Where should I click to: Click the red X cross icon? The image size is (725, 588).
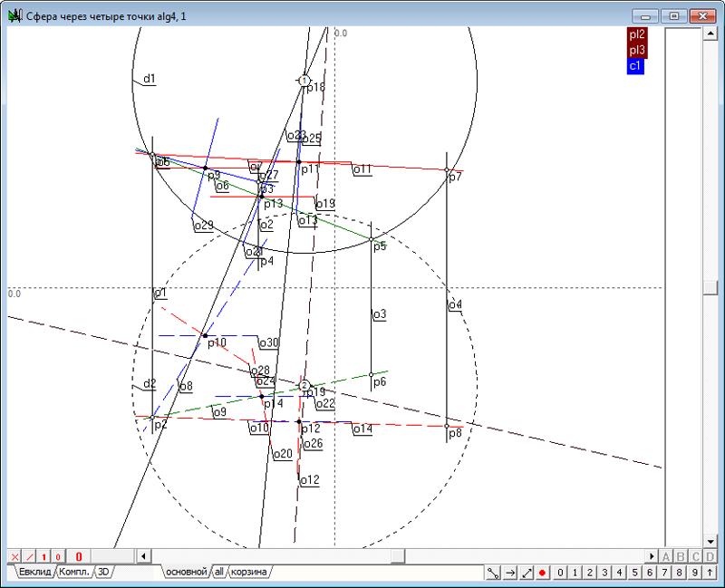pyautogui.click(x=14, y=556)
